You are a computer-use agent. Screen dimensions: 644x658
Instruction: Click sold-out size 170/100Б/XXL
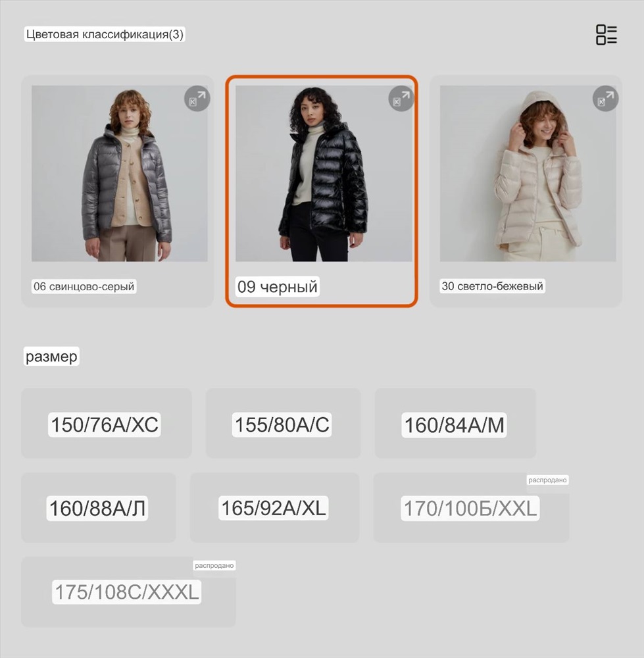(x=471, y=508)
